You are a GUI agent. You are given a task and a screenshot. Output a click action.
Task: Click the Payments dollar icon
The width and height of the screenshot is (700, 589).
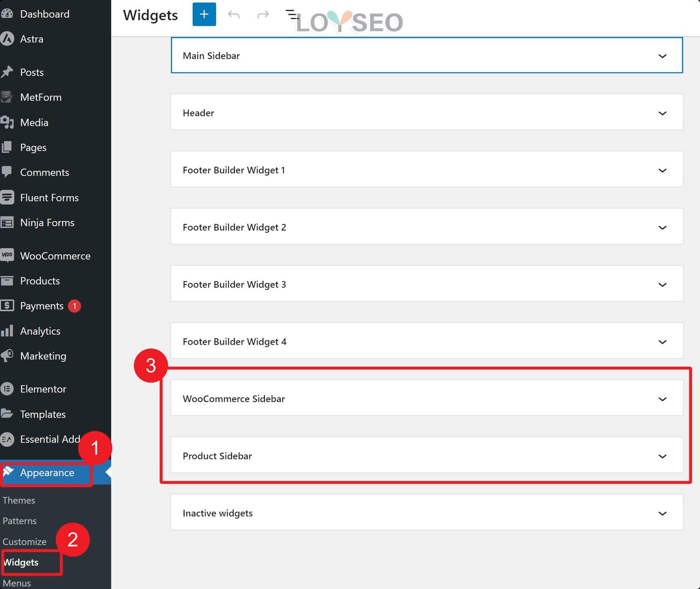click(7, 305)
